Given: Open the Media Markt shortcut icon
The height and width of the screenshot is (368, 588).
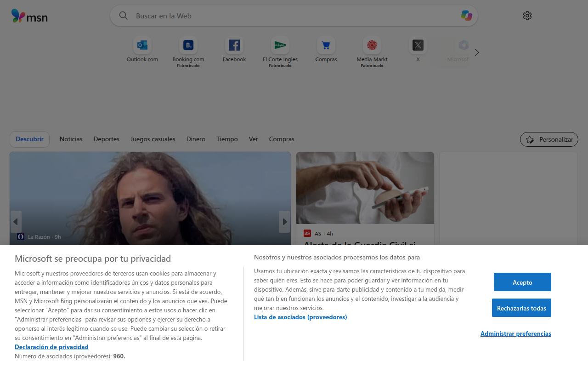Looking at the screenshot, I should pyautogui.click(x=372, y=45).
